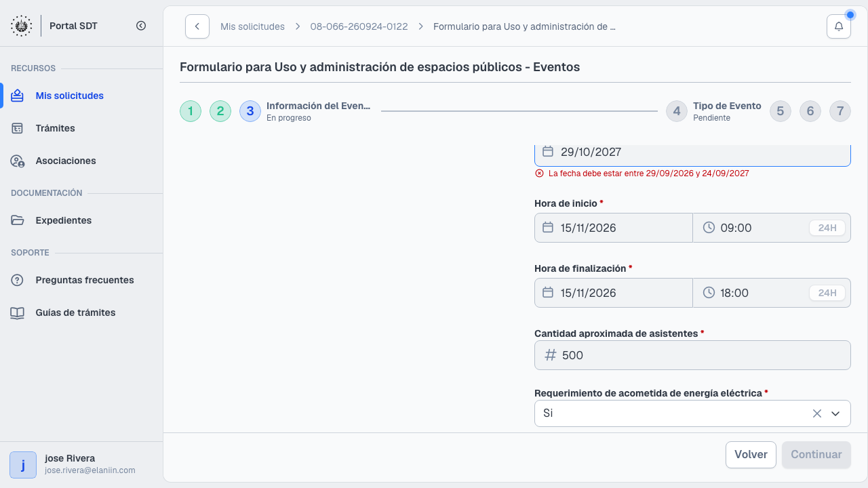This screenshot has width=868, height=488.
Task: Open Guías de trámites in sidebar
Action: pos(81,312)
